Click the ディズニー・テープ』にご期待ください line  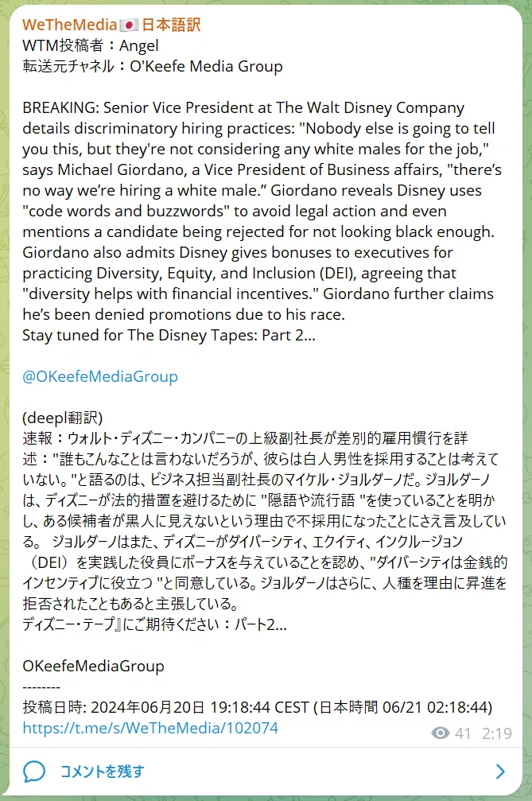coord(155,624)
